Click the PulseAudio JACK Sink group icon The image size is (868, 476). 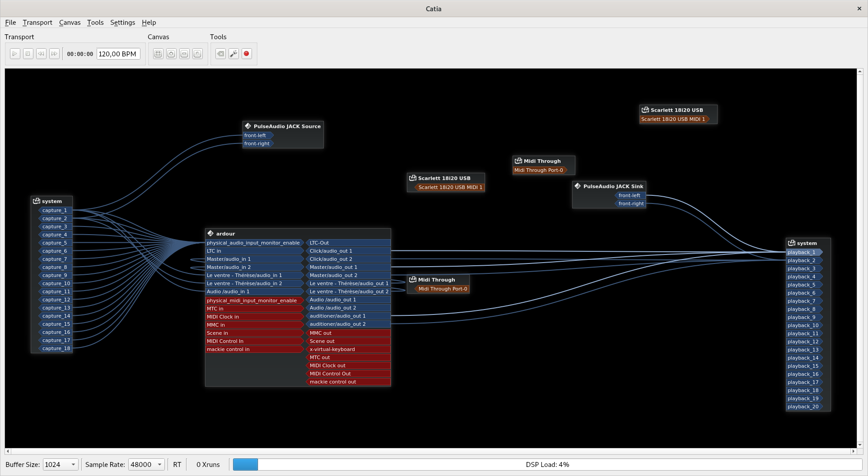click(578, 186)
